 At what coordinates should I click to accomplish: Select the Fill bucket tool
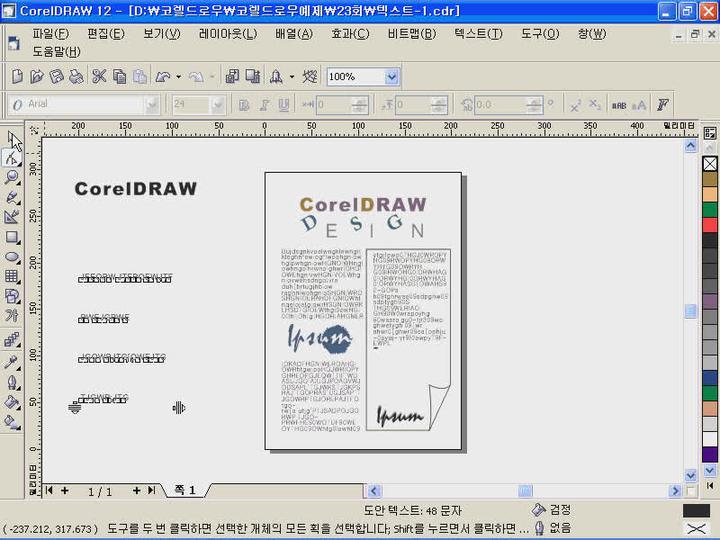click(12, 403)
